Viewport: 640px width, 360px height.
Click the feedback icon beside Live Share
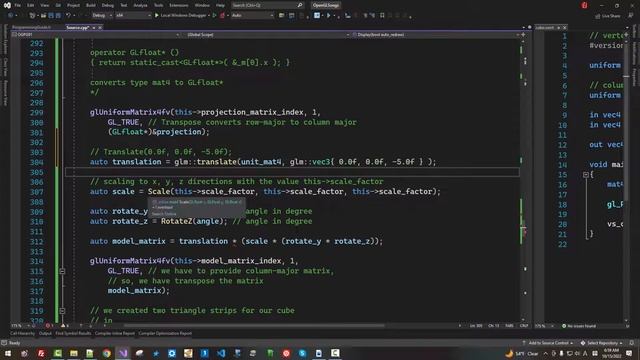coord(631,16)
